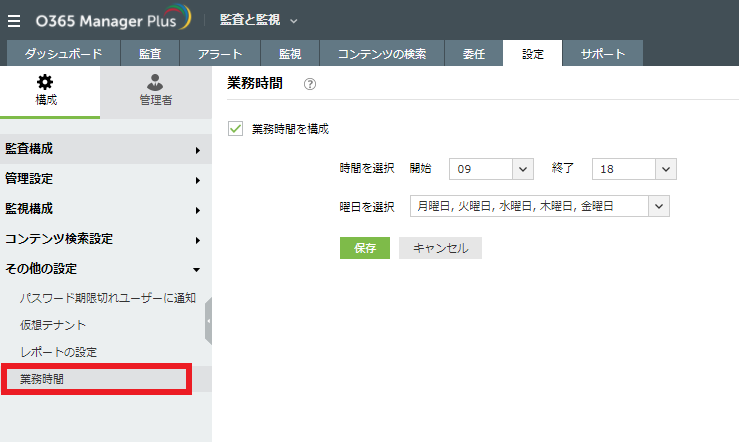Expand the 管理設定 sidebar section
The width and height of the screenshot is (739, 442).
click(x=106, y=179)
